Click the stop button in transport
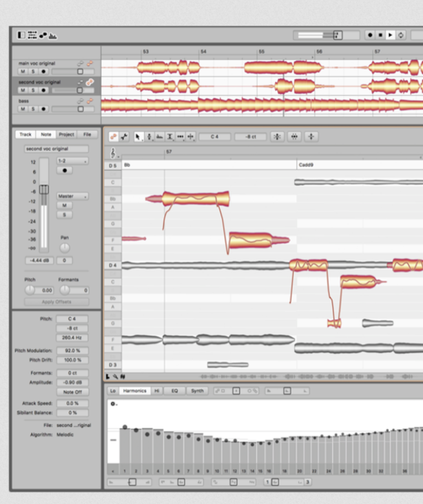423x504 pixels. pyautogui.click(x=380, y=35)
